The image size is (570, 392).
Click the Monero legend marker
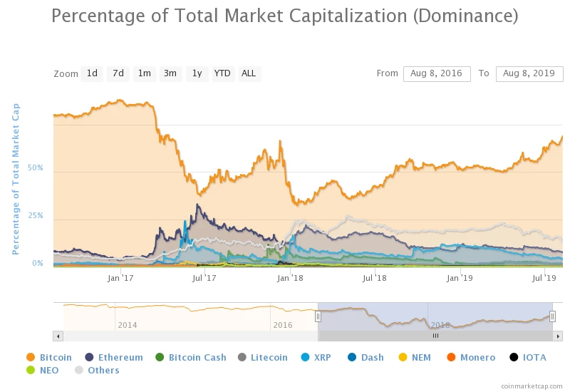[x=450, y=357]
